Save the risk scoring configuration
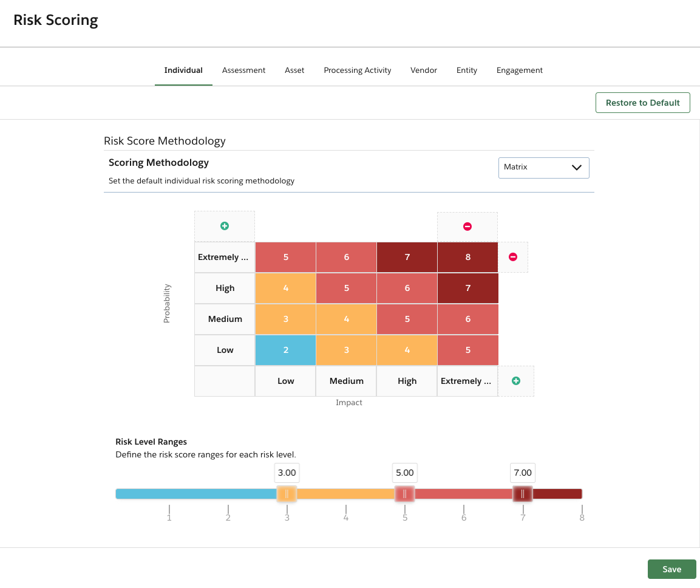 (x=671, y=569)
